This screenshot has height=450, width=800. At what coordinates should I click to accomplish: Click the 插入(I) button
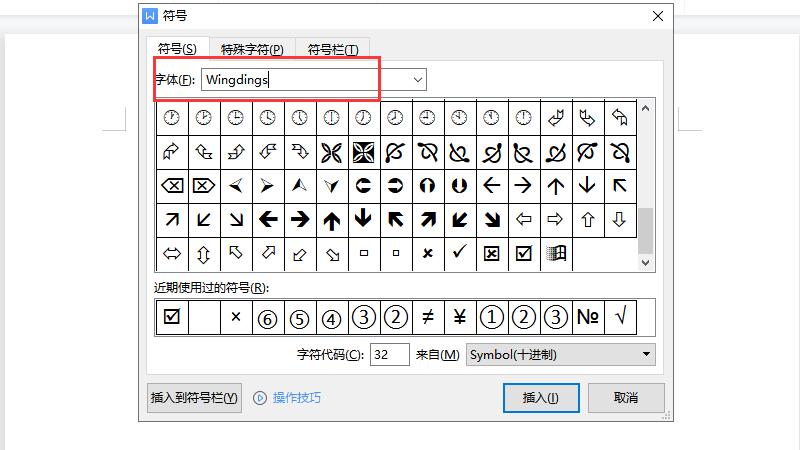pyautogui.click(x=541, y=397)
